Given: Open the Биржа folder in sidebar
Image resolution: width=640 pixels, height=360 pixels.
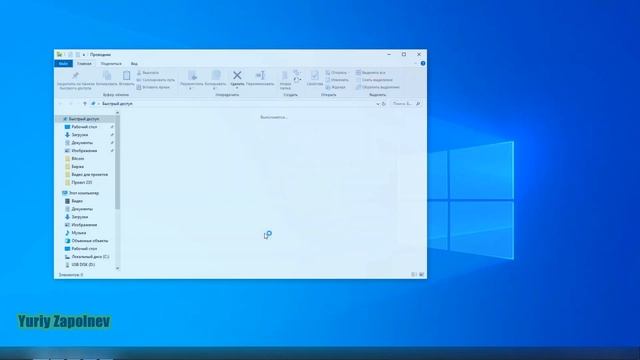Looking at the screenshot, I should (x=78, y=167).
